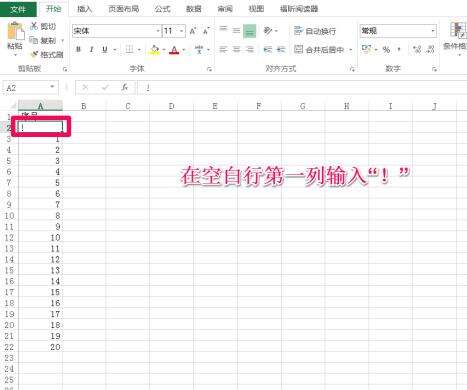Image resolution: width=467 pixels, height=390 pixels.
Task: Click the percent style icon
Action: pos(386,50)
